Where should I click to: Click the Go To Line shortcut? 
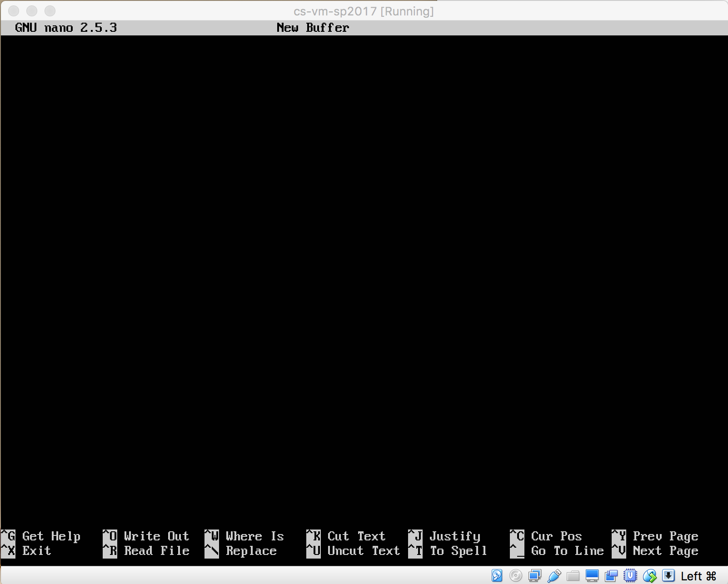pyautogui.click(x=567, y=551)
